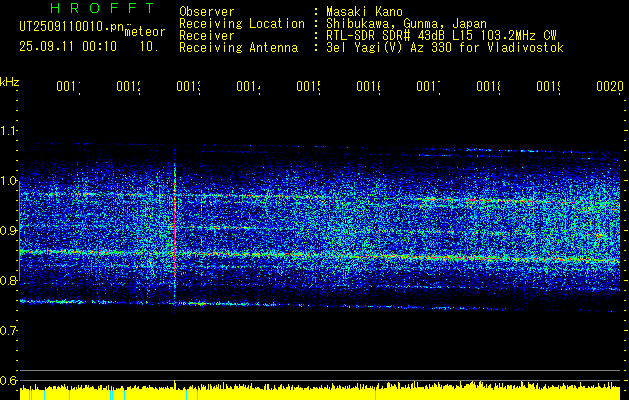The image size is (629, 400).
Task: Select the 'RTL-SDR SDR# 43dB L15 103.2MHz CW' text
Action: [441, 36]
